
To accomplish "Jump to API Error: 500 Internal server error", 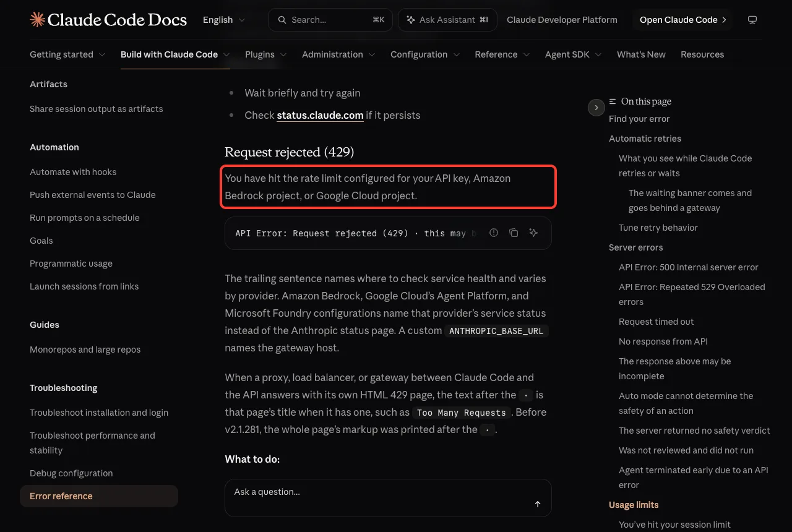I will [x=689, y=267].
